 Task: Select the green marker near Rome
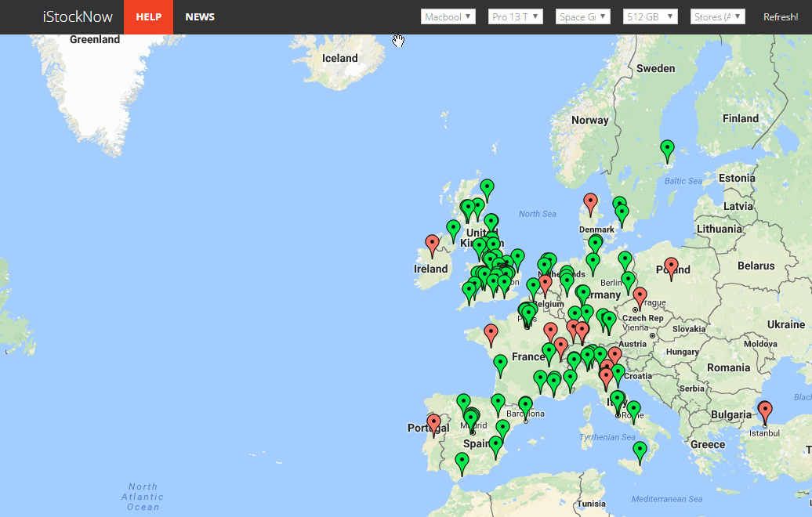618,400
